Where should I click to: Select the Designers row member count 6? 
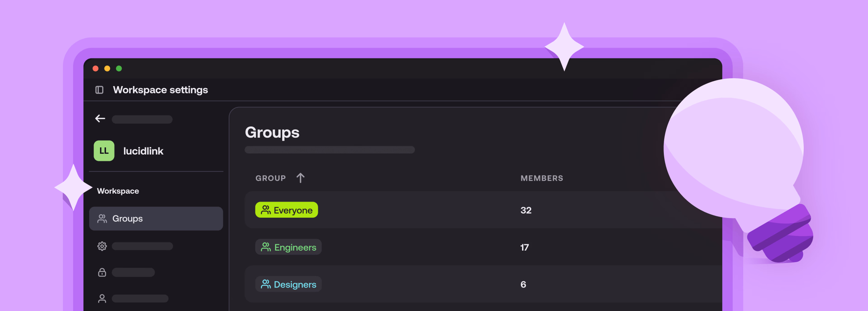pyautogui.click(x=523, y=284)
